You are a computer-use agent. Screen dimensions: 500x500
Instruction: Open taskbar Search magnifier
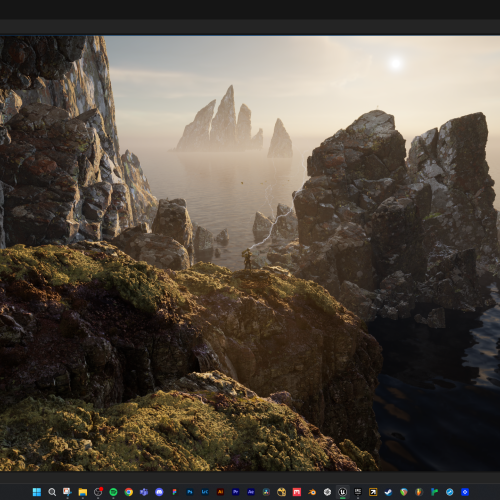click(52, 492)
